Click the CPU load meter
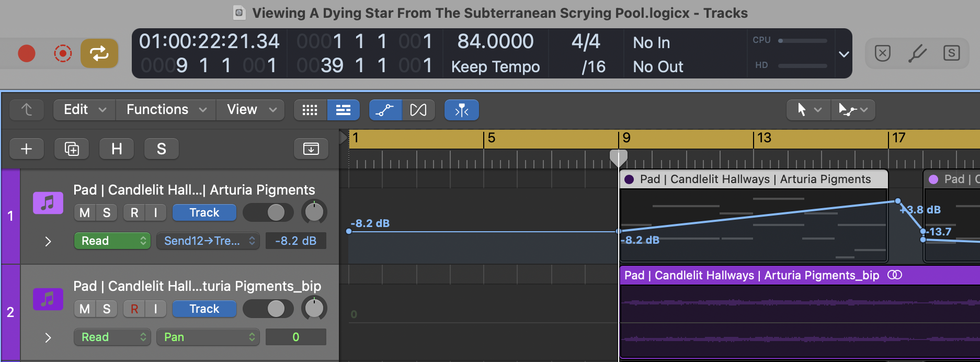 pos(803,40)
